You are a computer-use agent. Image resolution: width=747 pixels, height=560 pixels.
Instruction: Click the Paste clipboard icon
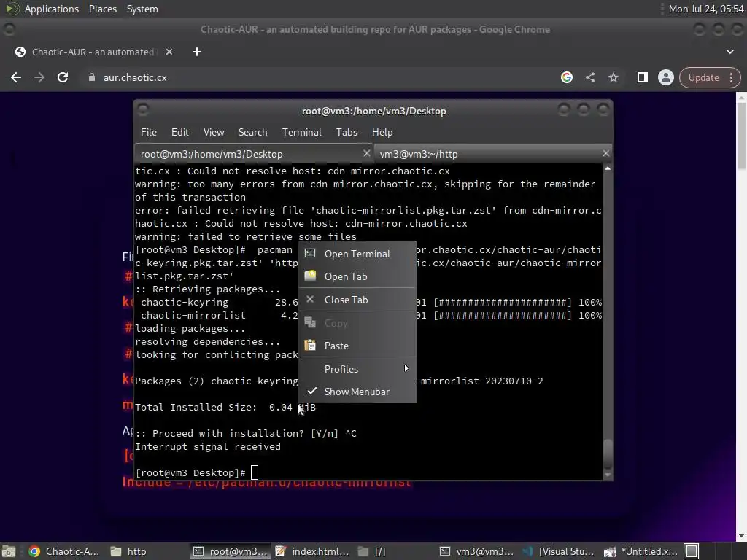(x=310, y=345)
